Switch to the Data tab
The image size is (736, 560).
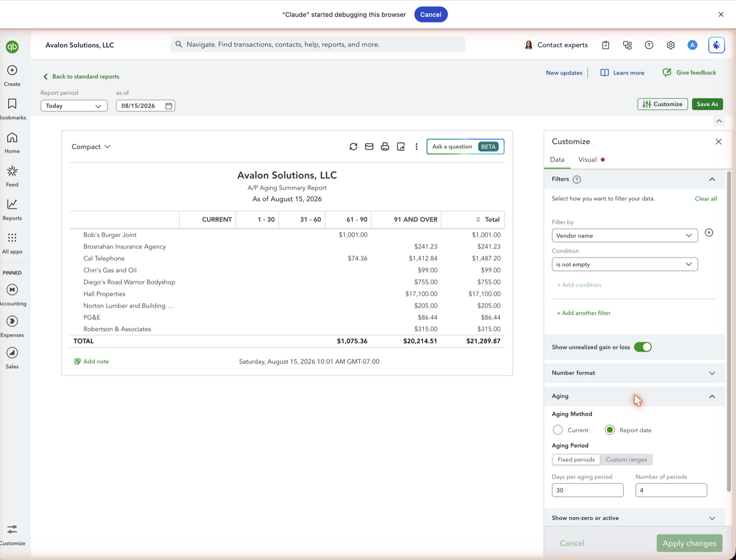tap(557, 159)
